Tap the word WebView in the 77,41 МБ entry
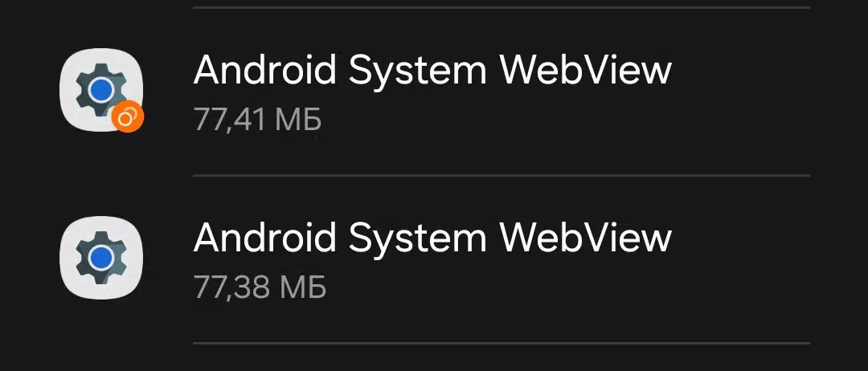Viewport: 868px width, 371px height. (x=586, y=70)
